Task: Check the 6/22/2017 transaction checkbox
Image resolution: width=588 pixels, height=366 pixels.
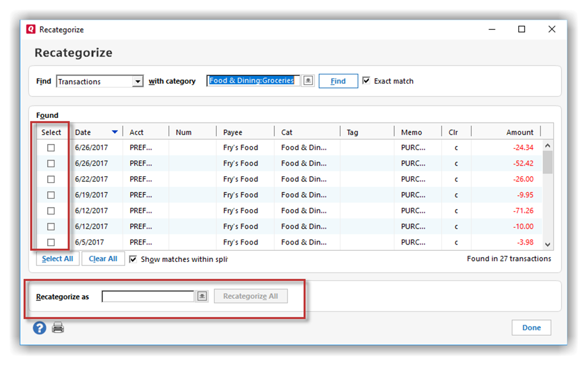Action: tap(51, 179)
